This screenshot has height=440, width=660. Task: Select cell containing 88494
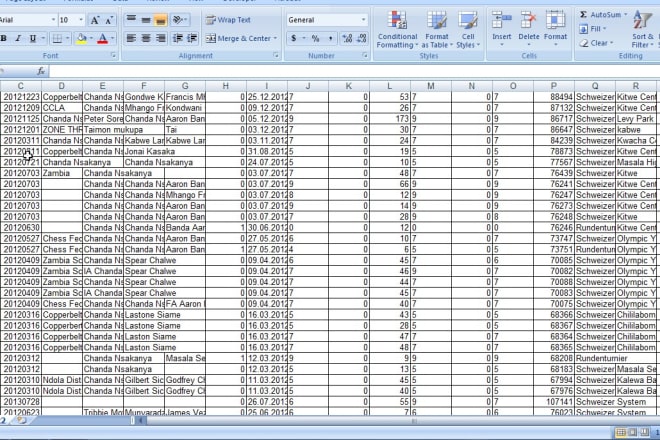point(554,97)
